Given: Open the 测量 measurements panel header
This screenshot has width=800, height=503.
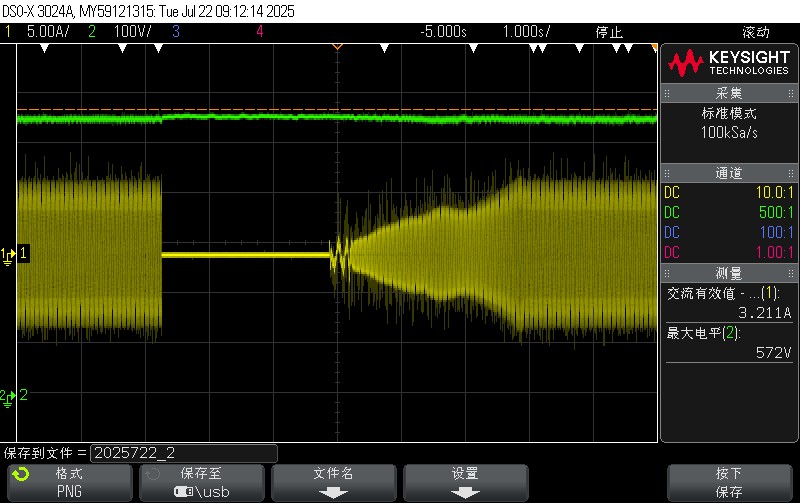Looking at the screenshot, I should click(729, 273).
